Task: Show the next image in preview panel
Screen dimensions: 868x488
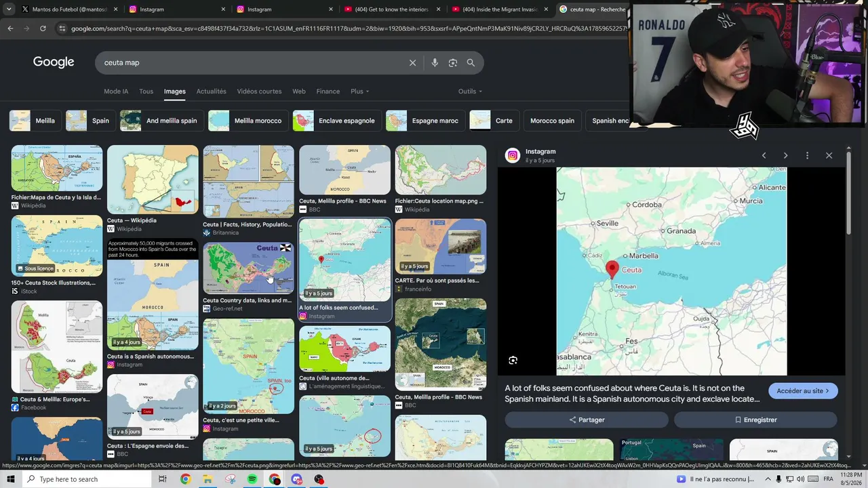Action: point(785,155)
